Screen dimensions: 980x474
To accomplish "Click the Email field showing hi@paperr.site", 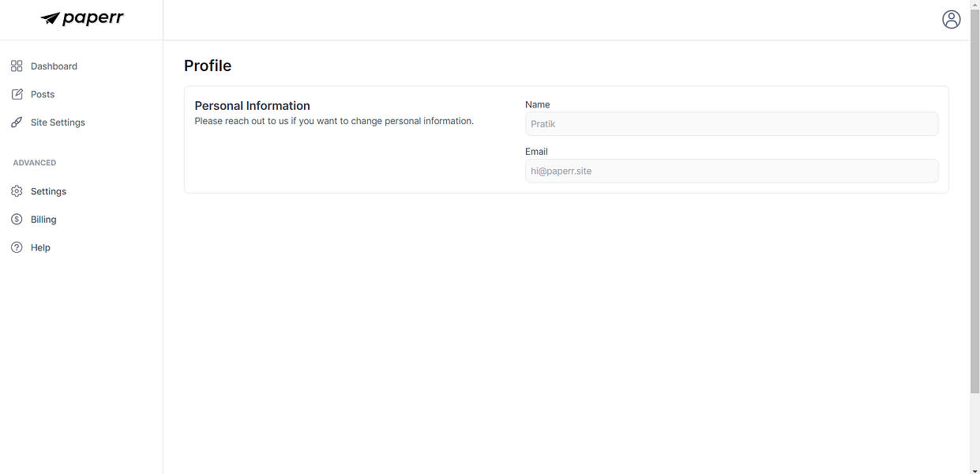I will click(731, 171).
